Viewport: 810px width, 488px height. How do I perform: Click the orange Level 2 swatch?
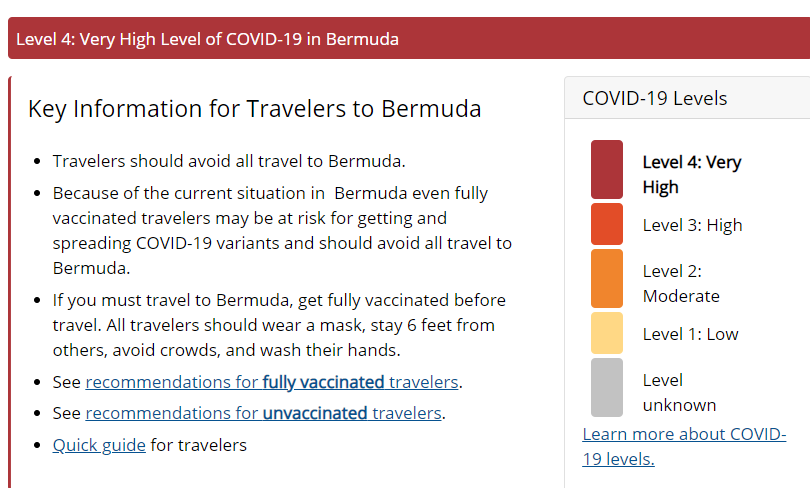click(606, 278)
